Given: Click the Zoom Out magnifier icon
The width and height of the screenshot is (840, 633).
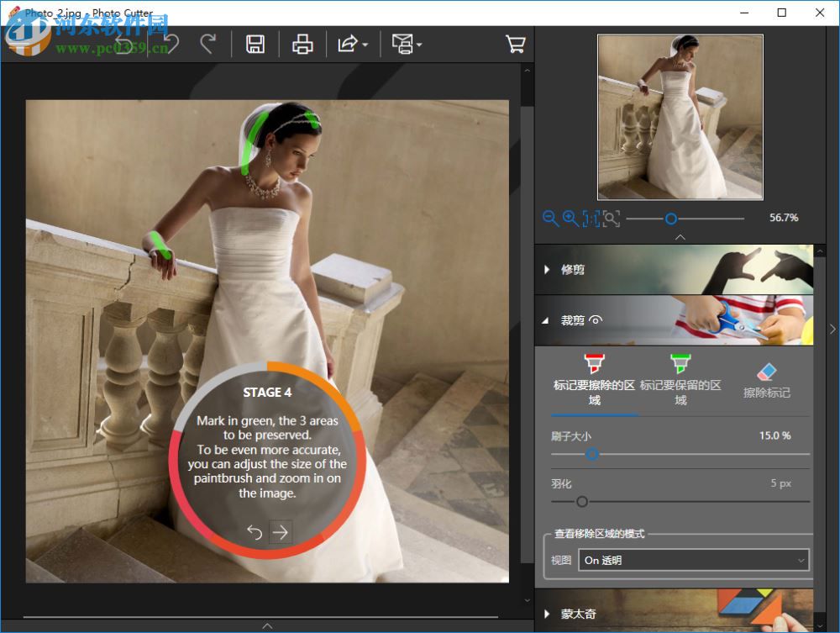Looking at the screenshot, I should click(551, 219).
